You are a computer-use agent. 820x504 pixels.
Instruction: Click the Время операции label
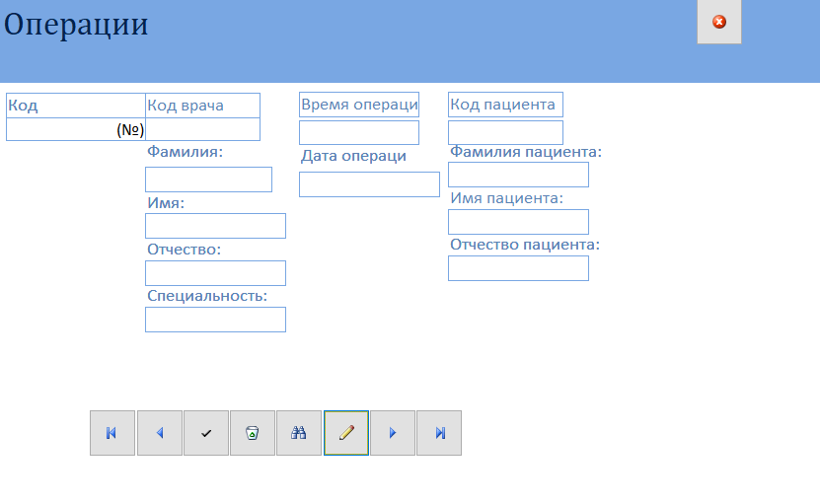click(359, 105)
